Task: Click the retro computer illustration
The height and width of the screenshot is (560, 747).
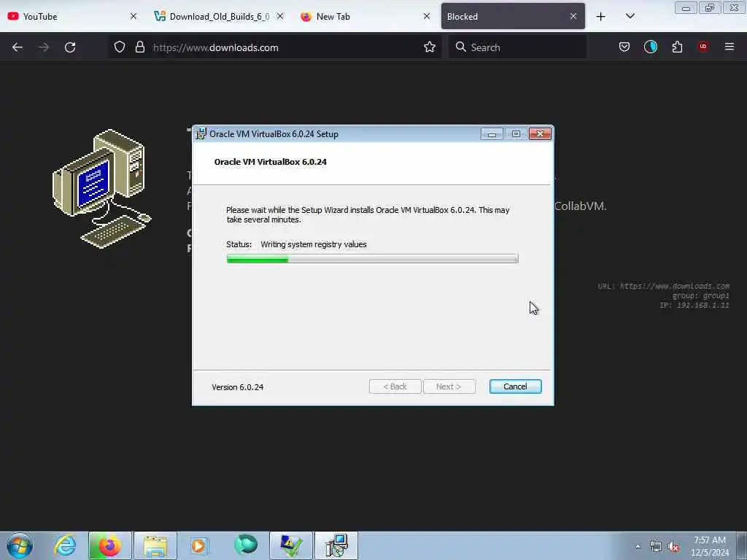Action: click(101, 189)
